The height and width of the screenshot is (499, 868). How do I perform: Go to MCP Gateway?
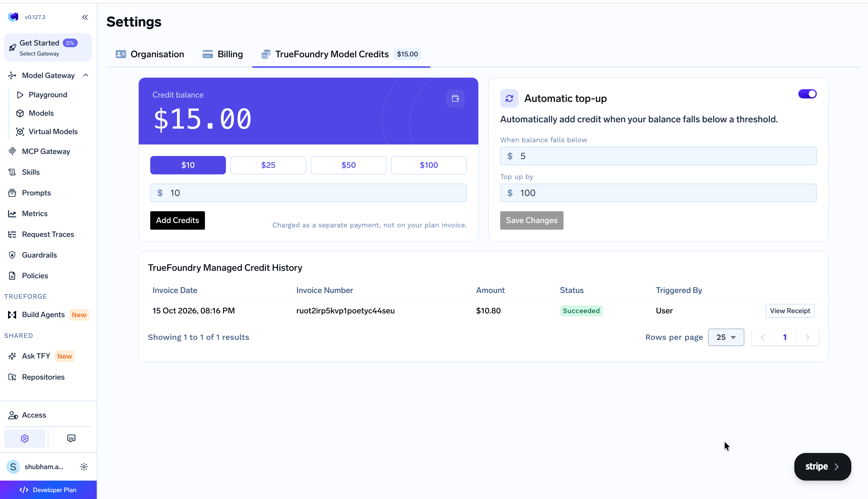46,151
